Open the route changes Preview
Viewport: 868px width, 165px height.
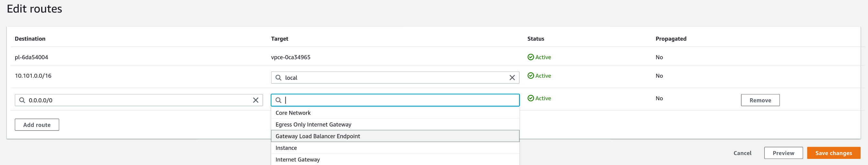(783, 153)
